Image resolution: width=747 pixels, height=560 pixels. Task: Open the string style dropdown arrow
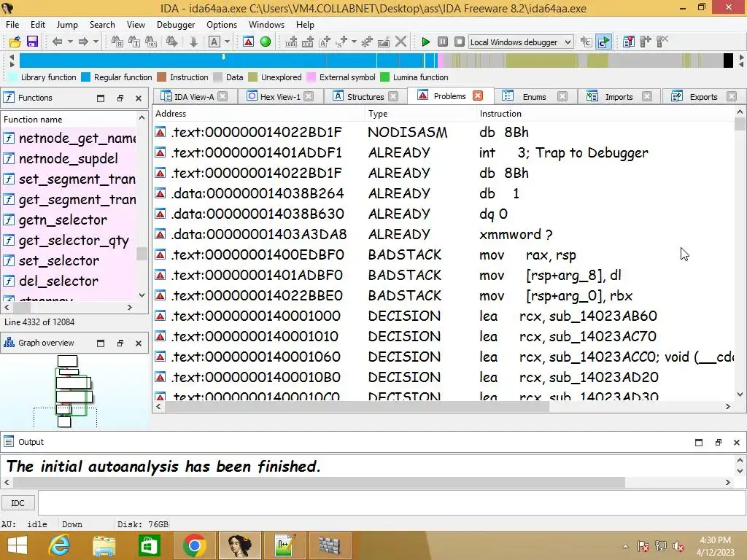[354, 42]
